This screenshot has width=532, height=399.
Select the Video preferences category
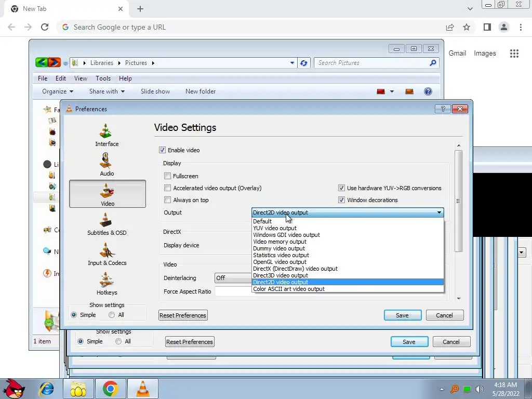tap(108, 194)
